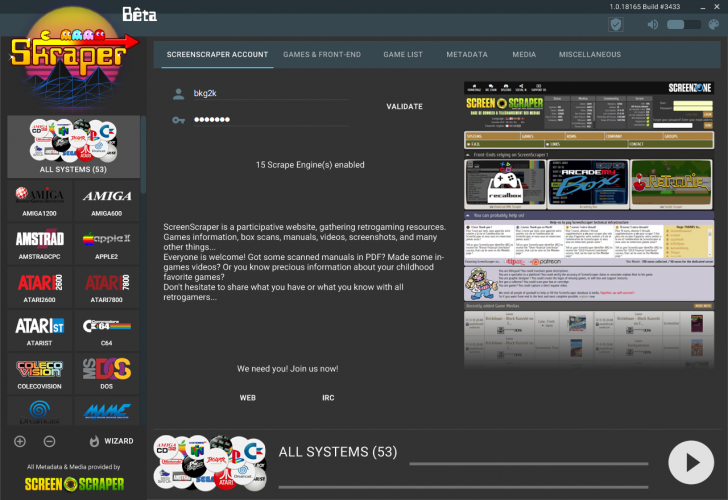The image size is (728, 500).
Task: Minimize the Skraper window
Action: coord(703,7)
